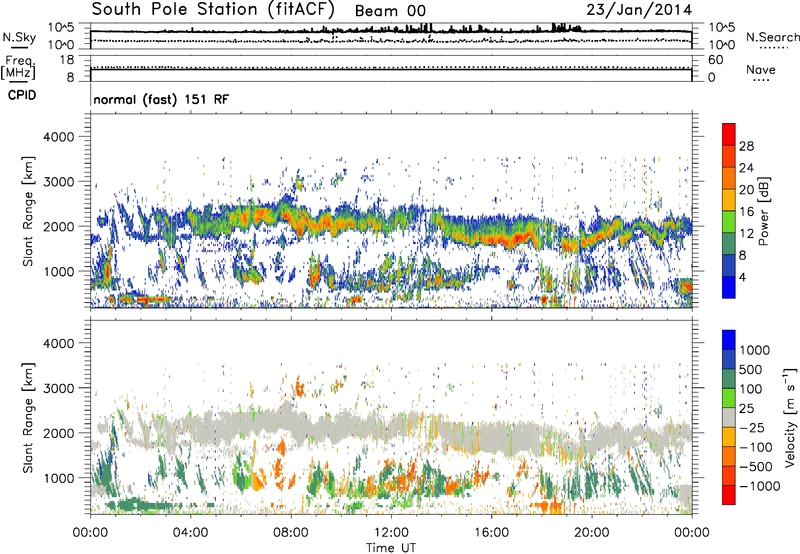Click the 'Slant Range [km]' label of the velocity panel
The height and width of the screenshot is (554, 800).
pyautogui.click(x=28, y=418)
